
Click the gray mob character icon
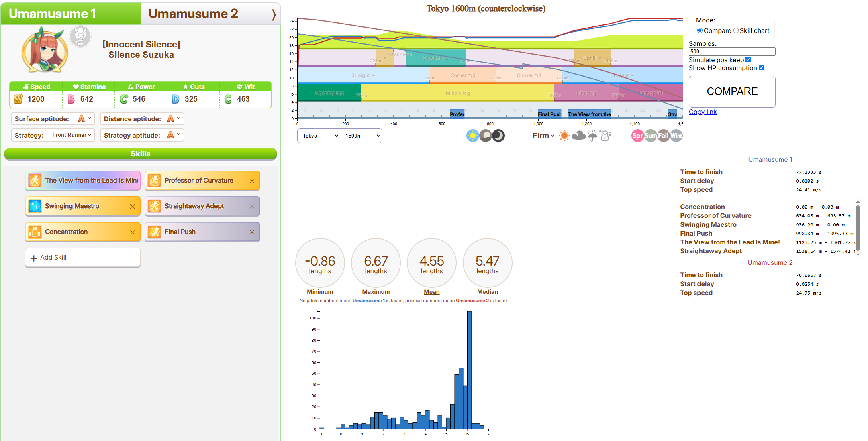[80, 37]
